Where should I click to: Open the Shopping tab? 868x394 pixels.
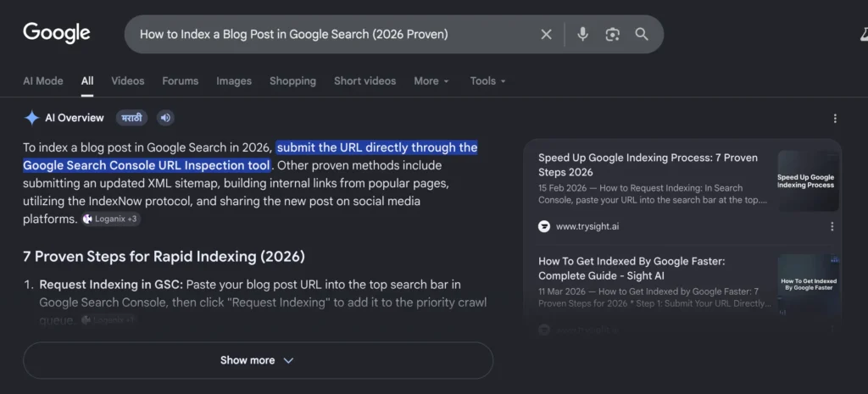coord(292,80)
